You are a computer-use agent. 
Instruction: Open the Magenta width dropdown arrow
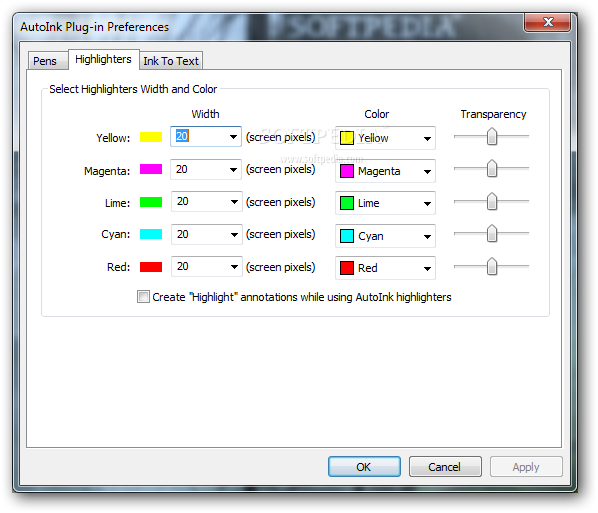click(233, 169)
